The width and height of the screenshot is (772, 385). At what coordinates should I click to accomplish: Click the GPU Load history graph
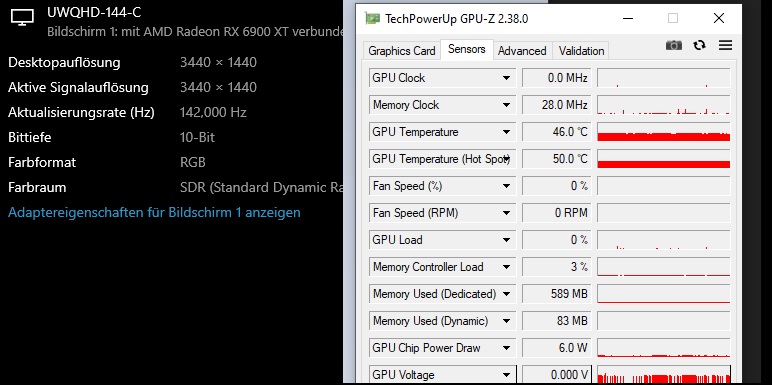coord(664,240)
